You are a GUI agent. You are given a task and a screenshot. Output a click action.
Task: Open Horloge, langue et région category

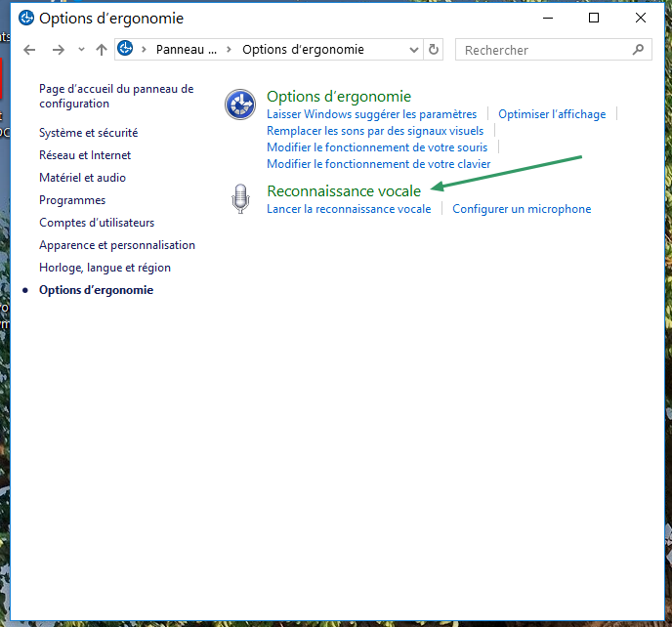105,268
